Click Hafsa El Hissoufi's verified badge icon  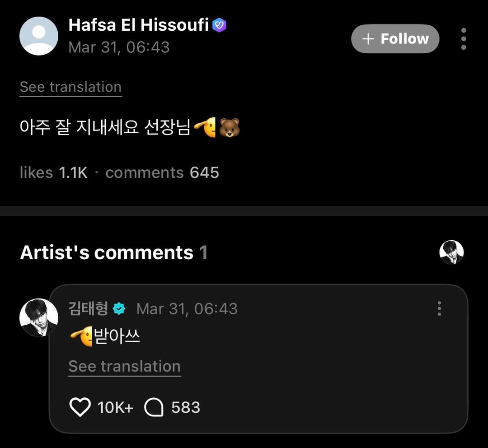pyautogui.click(x=220, y=25)
